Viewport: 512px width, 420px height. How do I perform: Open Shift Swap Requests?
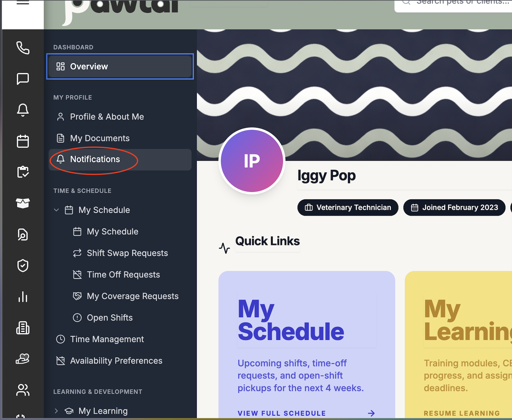(x=120, y=253)
